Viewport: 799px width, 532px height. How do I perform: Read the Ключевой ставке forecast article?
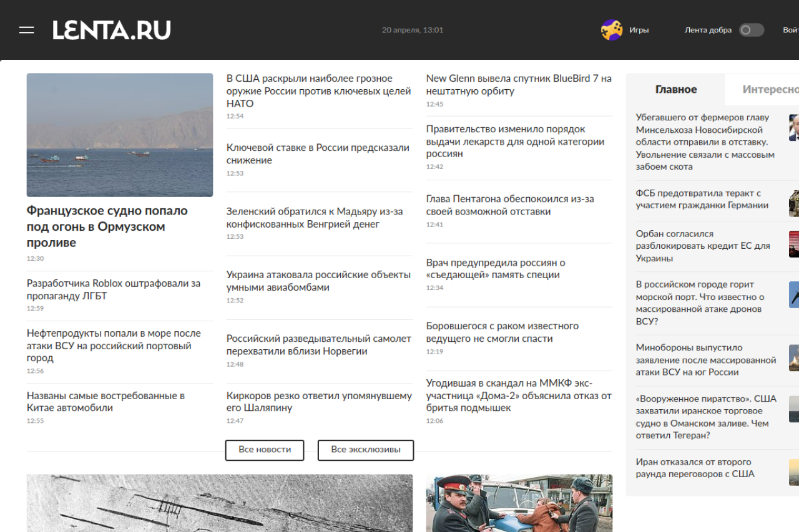[318, 154]
